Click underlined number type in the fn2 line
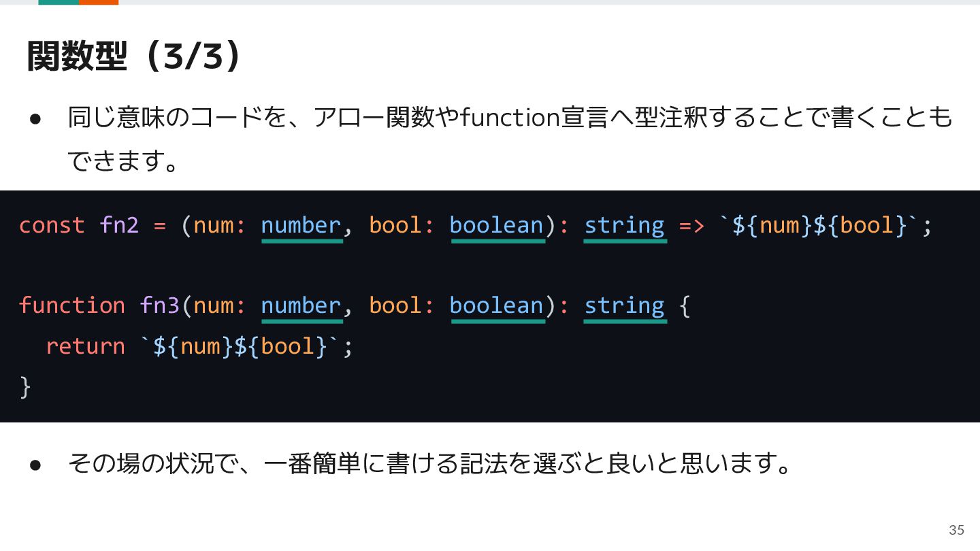The image size is (980, 551). pyautogui.click(x=301, y=227)
